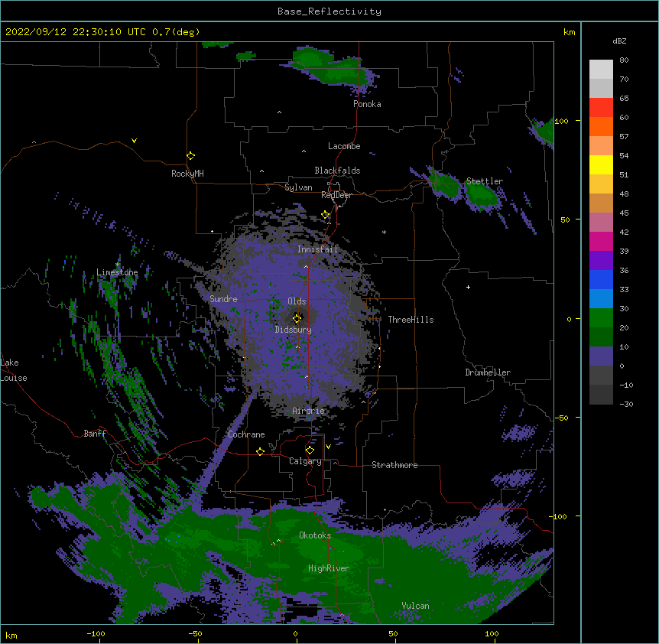Click the light gray 80 dBZ legend swatch
This screenshot has height=644, width=659.
tap(601, 69)
